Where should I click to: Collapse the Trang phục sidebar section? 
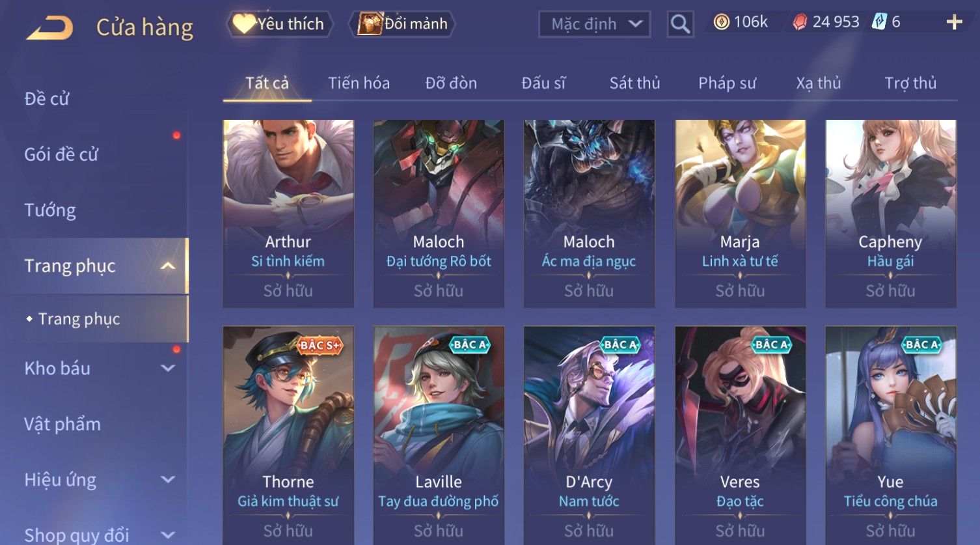168,266
